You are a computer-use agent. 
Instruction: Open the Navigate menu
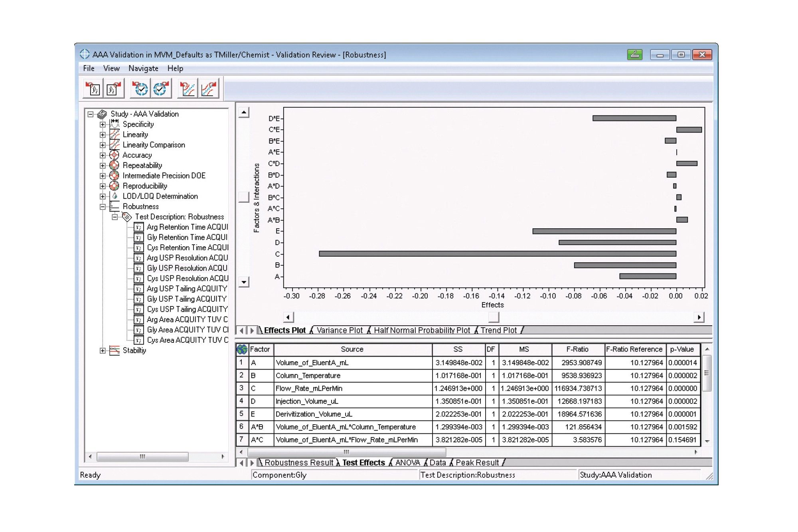tap(143, 68)
